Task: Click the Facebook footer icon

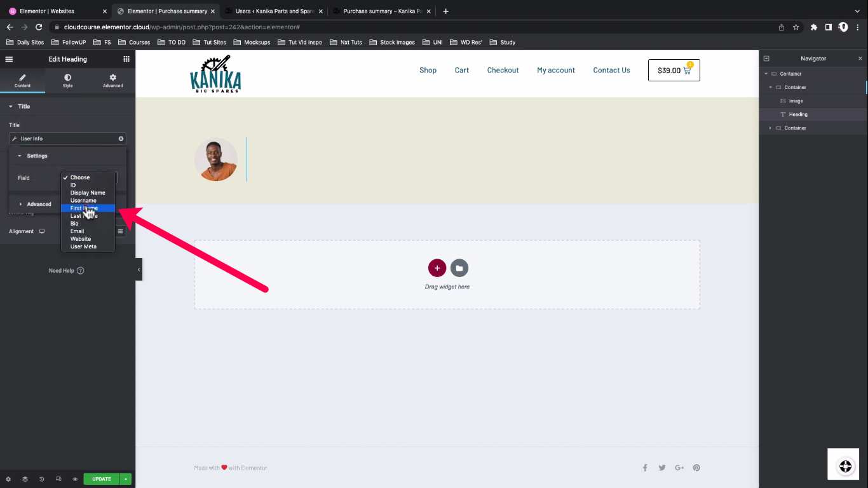Action: click(x=645, y=468)
